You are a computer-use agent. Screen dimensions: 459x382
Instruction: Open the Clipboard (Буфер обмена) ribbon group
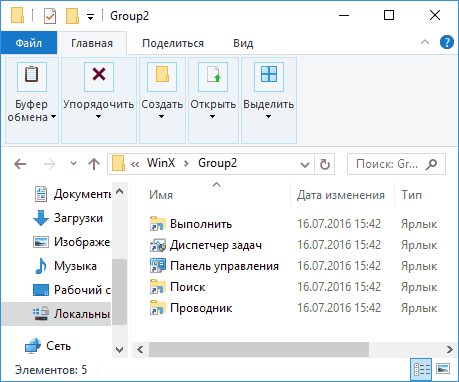coord(32,100)
